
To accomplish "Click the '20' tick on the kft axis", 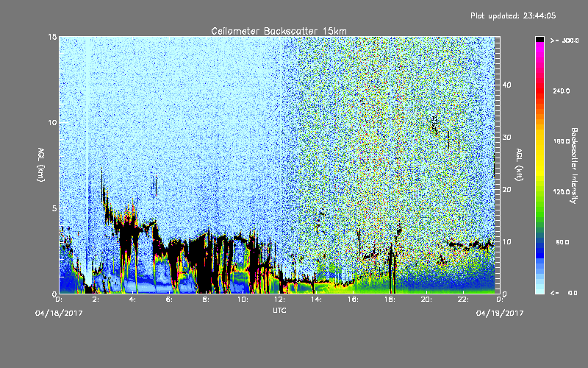I will pyautogui.click(x=506, y=190).
